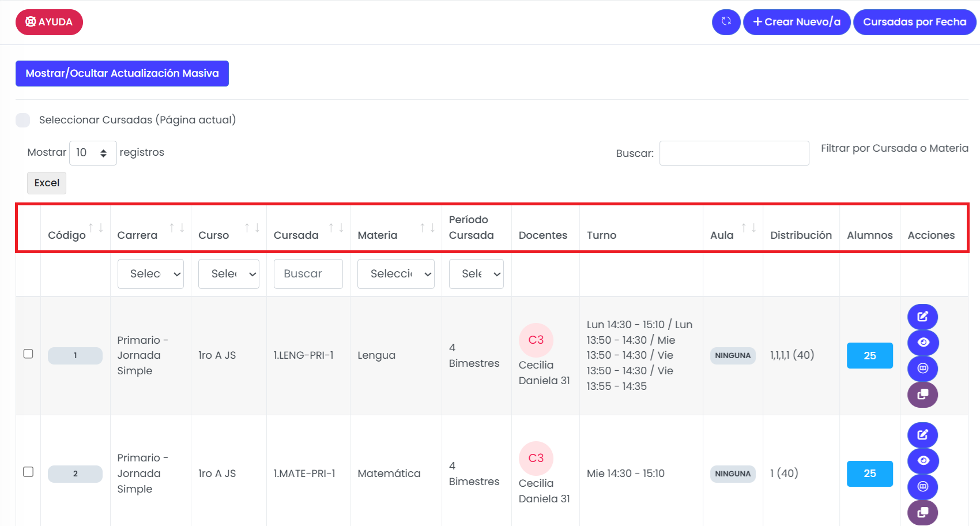Click third circular action icon in Lengua row
The width and height of the screenshot is (980, 526).
click(x=923, y=369)
